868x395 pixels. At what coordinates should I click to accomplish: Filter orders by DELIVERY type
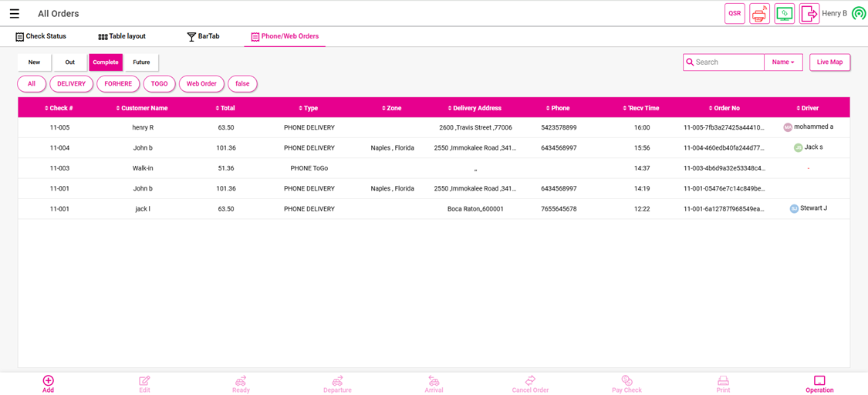coord(71,83)
